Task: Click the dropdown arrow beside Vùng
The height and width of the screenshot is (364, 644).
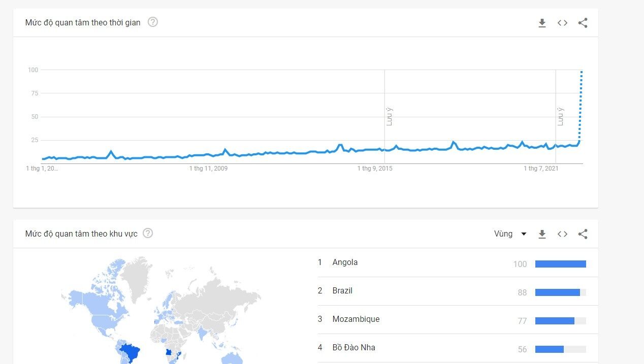Action: click(x=524, y=234)
